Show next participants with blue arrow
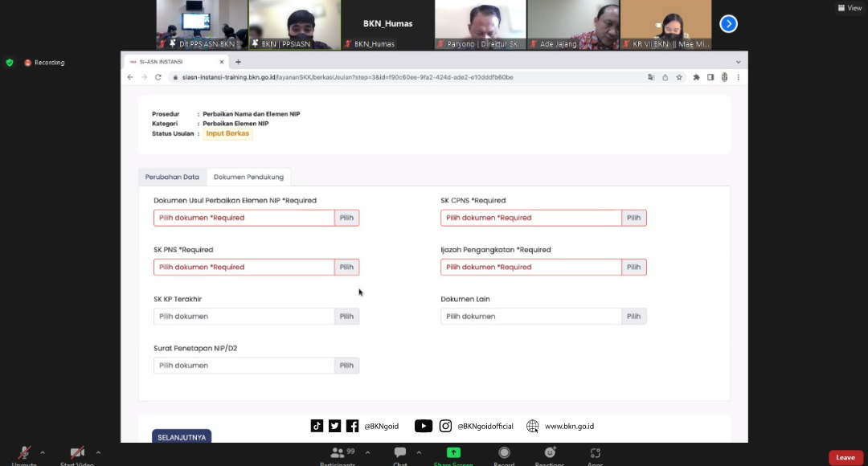Image resolution: width=868 pixels, height=466 pixels. pos(728,24)
